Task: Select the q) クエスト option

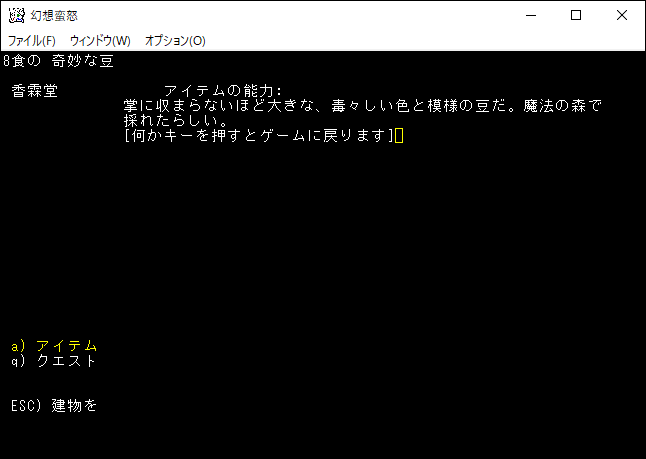Action: [x=54, y=361]
